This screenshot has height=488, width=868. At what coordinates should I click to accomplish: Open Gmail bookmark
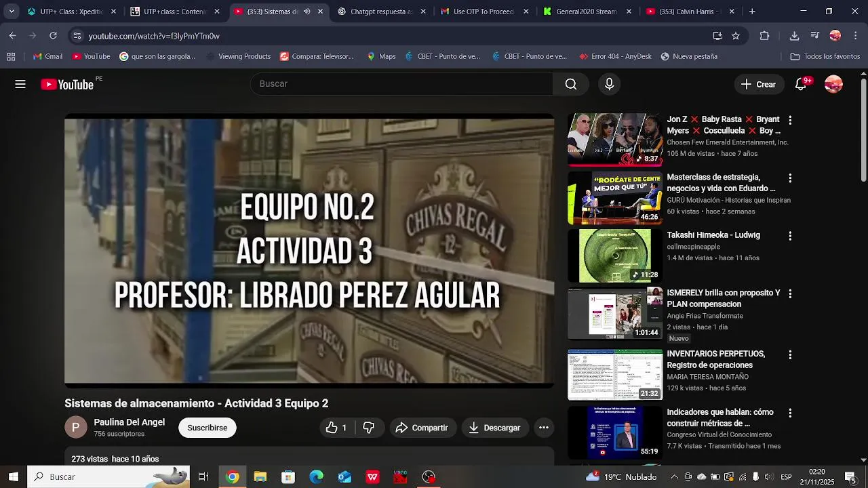click(x=47, y=56)
